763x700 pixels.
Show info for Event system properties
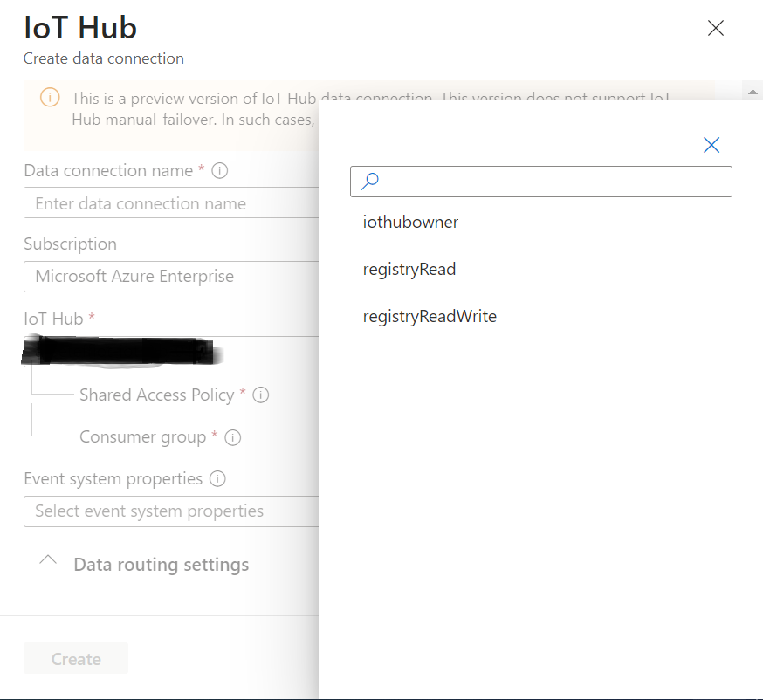[x=217, y=478]
